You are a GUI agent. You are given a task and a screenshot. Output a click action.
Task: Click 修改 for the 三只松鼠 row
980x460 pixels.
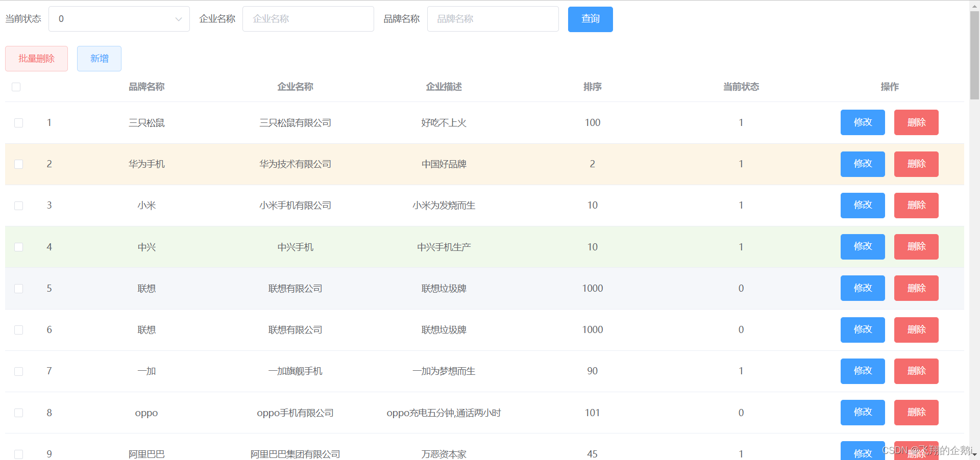[863, 122]
